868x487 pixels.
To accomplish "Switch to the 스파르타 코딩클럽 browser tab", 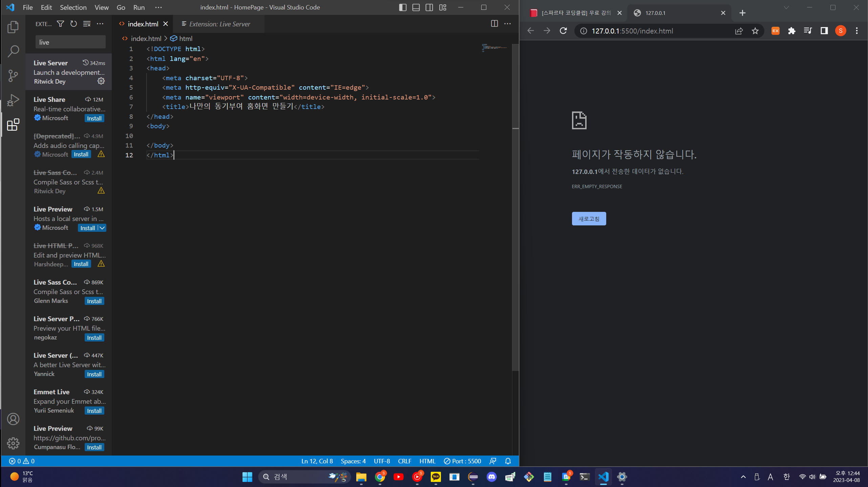I will point(576,13).
